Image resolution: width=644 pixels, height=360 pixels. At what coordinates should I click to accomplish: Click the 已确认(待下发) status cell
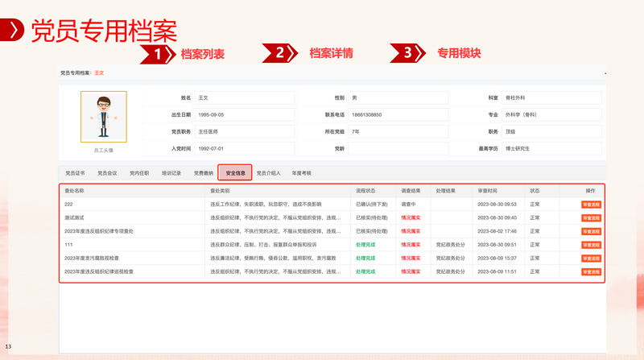[372, 205]
